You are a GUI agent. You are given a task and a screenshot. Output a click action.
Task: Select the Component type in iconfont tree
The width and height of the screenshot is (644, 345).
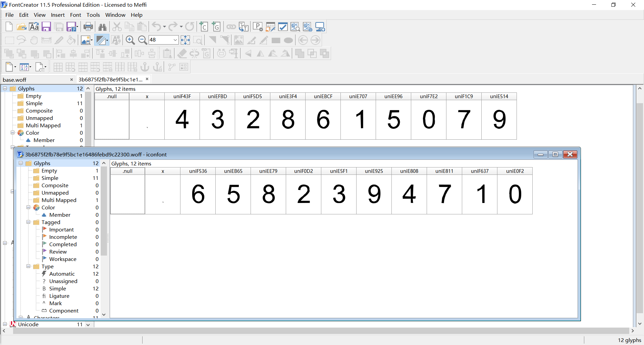pos(64,310)
